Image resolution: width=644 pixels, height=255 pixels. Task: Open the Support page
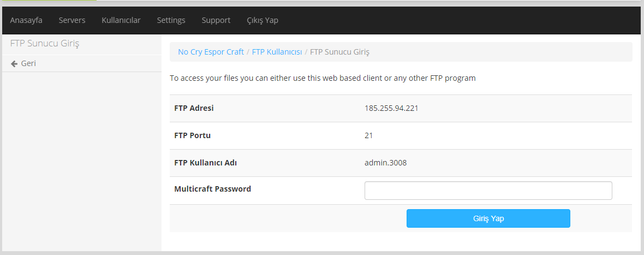click(x=216, y=20)
